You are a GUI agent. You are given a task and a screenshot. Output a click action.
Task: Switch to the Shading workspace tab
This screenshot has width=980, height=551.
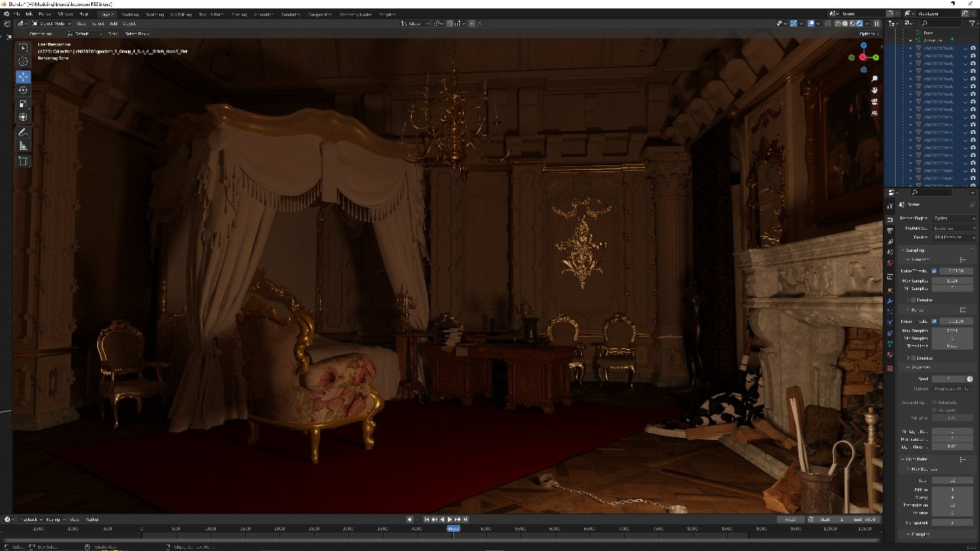239,14
